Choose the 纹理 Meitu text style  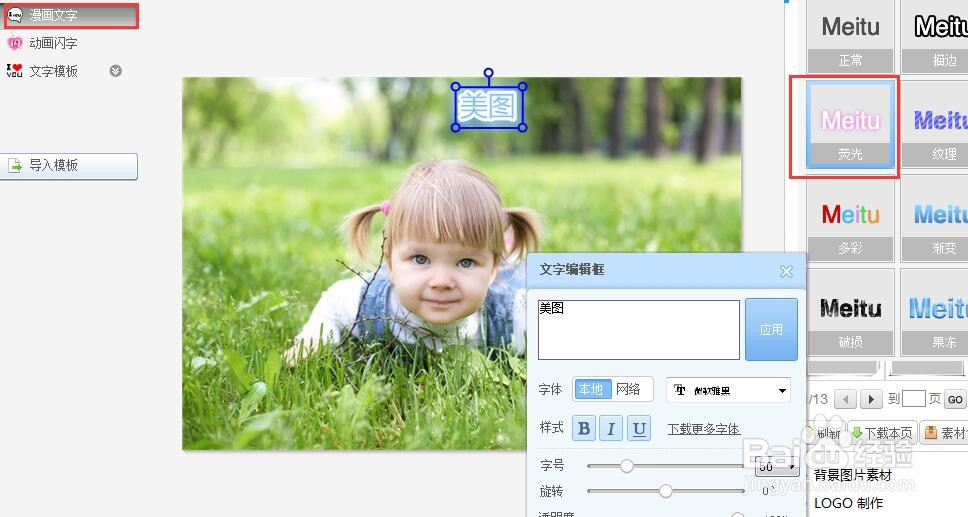click(935, 124)
